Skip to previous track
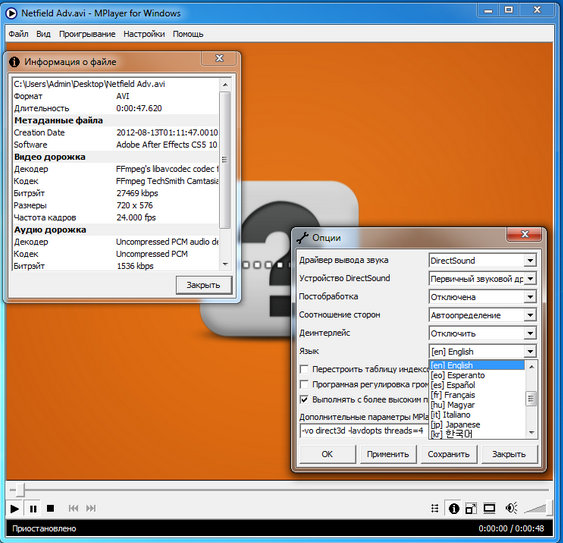 [73, 508]
